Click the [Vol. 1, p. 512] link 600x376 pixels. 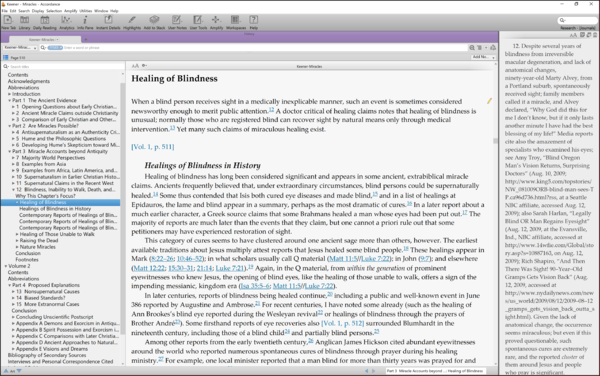(x=342, y=324)
